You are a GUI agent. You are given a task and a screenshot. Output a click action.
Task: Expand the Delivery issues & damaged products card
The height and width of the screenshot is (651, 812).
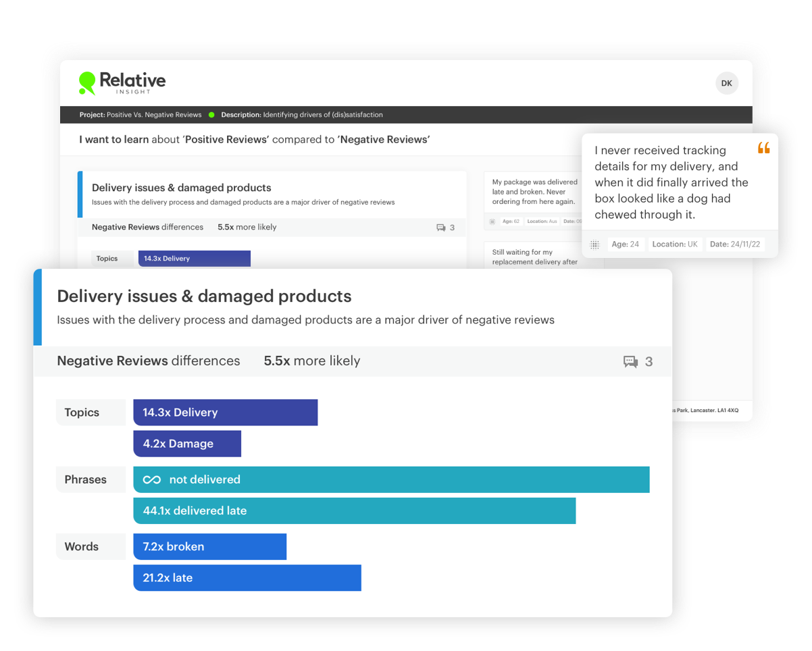pos(204,296)
